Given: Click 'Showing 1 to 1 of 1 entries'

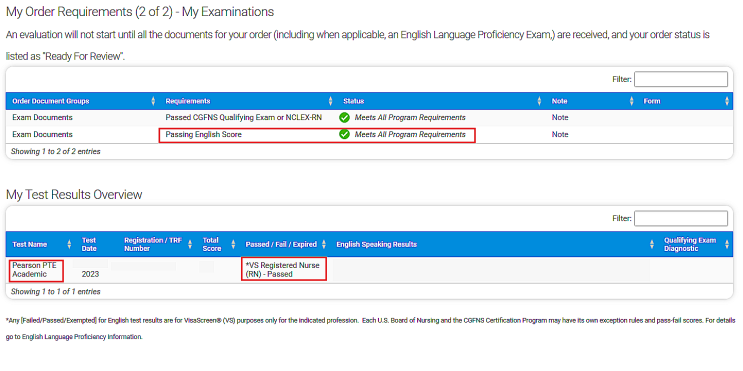Looking at the screenshot, I should click(55, 292).
